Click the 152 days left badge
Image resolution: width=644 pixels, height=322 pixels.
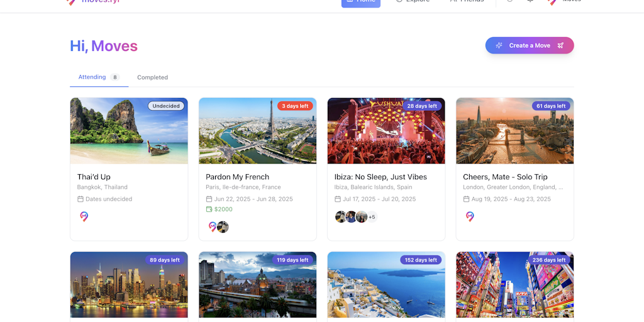(x=421, y=260)
